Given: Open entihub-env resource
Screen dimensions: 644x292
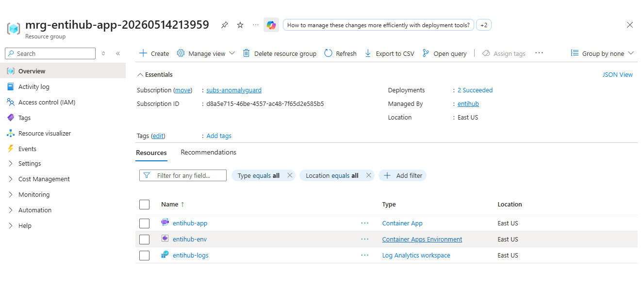Looking at the screenshot, I should tap(190, 239).
